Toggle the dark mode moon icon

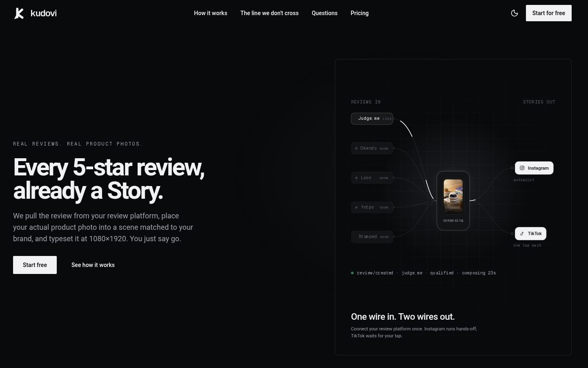pyautogui.click(x=514, y=13)
